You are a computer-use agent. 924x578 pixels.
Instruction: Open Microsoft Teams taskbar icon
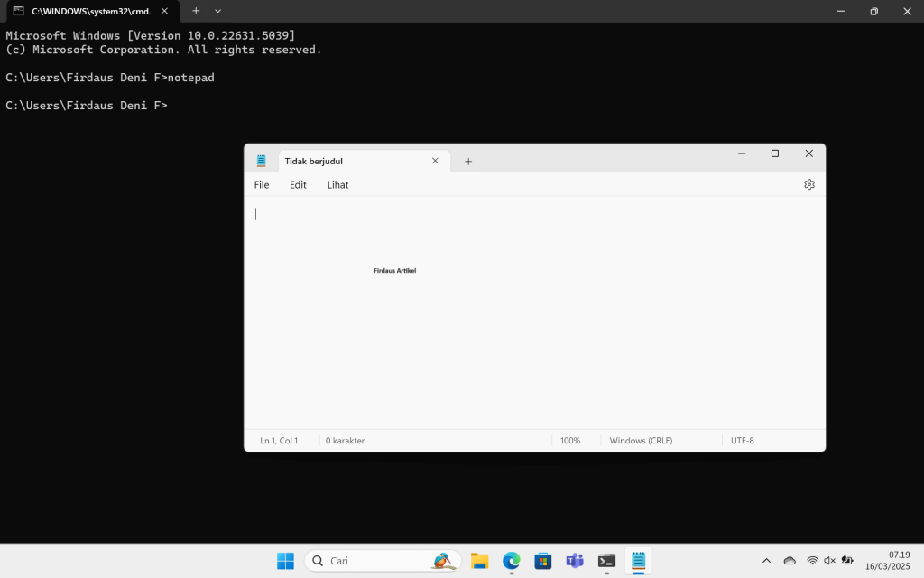(574, 561)
